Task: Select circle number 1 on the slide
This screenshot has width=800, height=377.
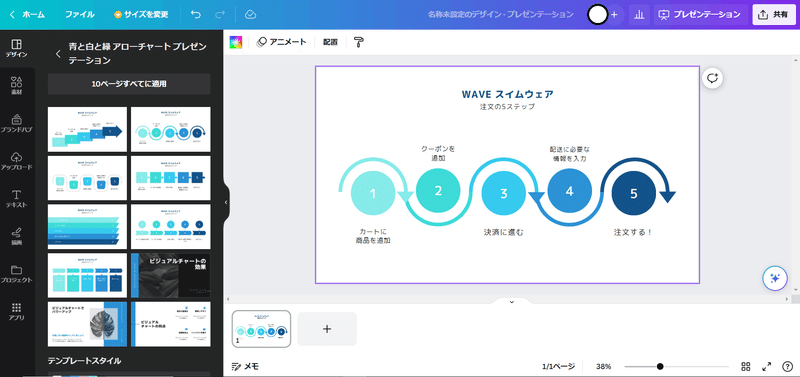Action: [373, 193]
